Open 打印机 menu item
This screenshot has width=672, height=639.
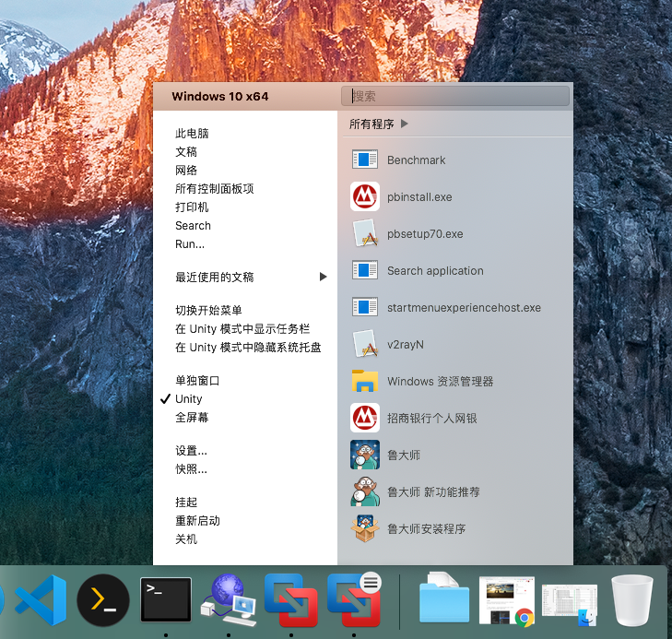tap(192, 207)
